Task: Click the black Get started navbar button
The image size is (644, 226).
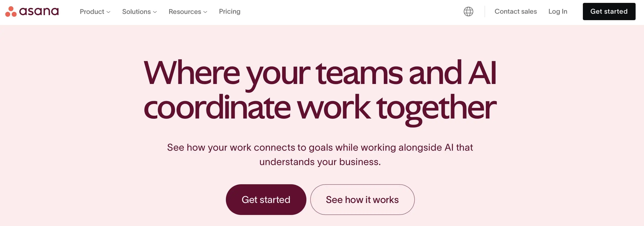Action: [609, 12]
